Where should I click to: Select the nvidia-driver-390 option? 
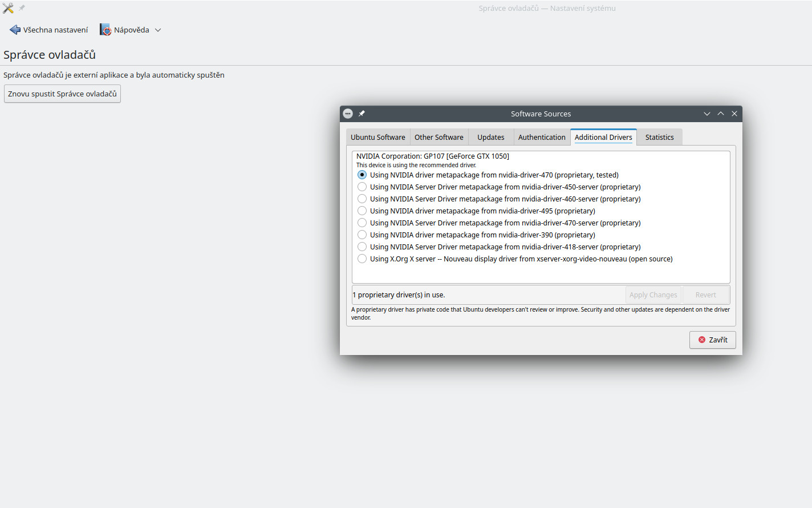pyautogui.click(x=476, y=235)
